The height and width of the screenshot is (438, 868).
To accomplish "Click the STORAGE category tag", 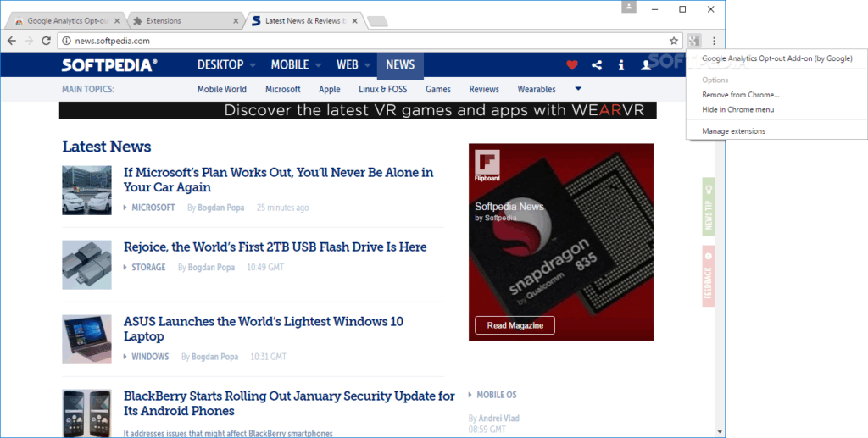I will 148,267.
